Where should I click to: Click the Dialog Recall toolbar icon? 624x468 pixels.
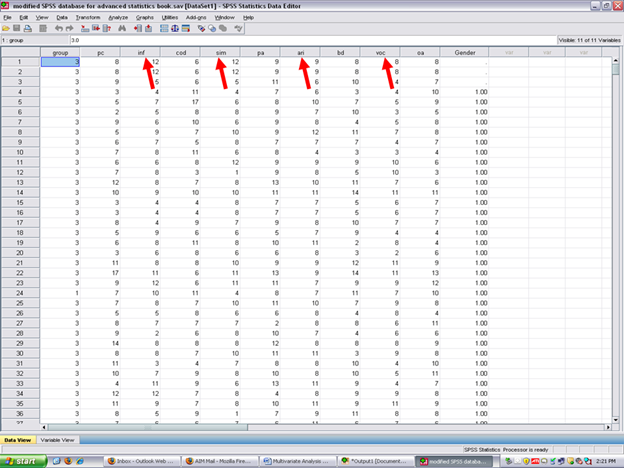45,28
